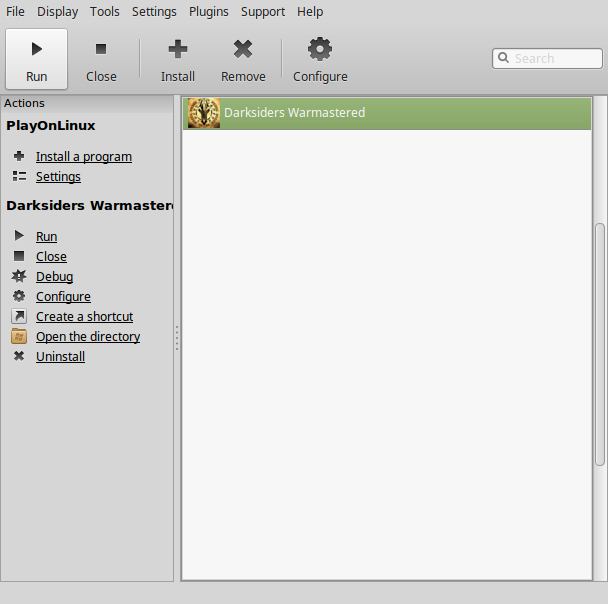
Task: Click the sidebar Close link
Action: (51, 257)
